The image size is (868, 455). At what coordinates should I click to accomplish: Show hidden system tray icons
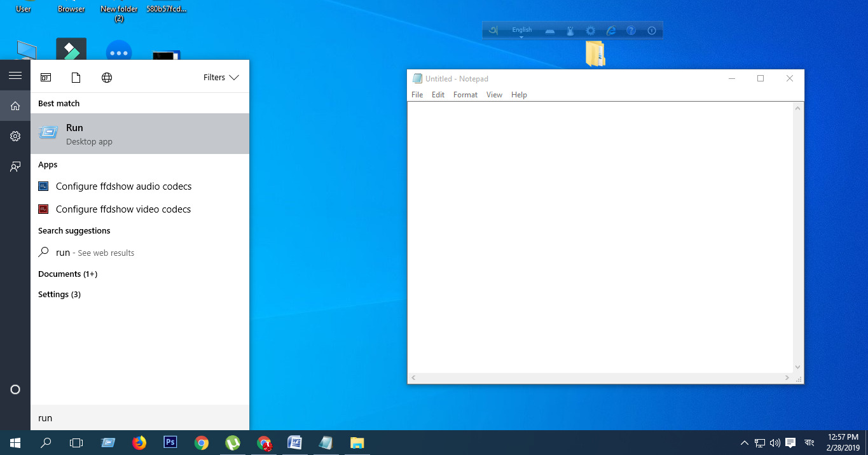click(744, 443)
